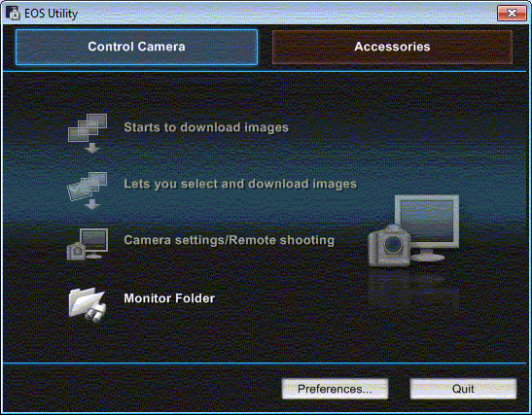532x415 pixels.
Task: Click the folder with binoculars icon
Action: [x=88, y=304]
